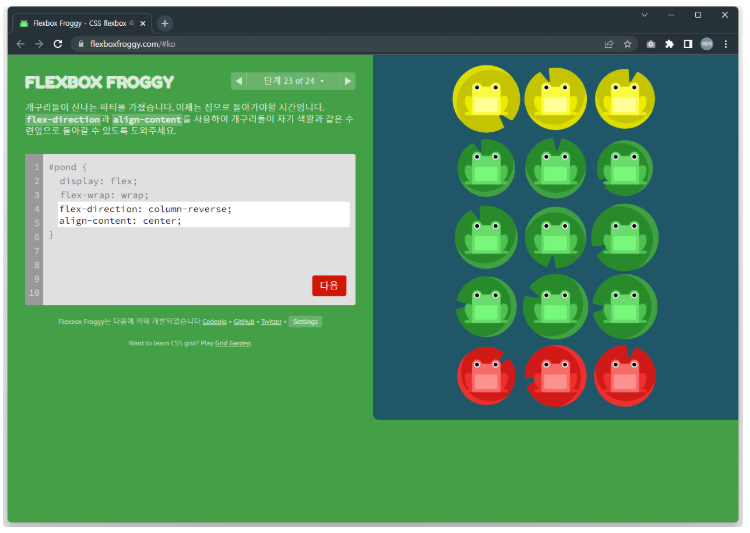Toggle the browser side panel icon
Screen dimensions: 750x533
coord(688,44)
